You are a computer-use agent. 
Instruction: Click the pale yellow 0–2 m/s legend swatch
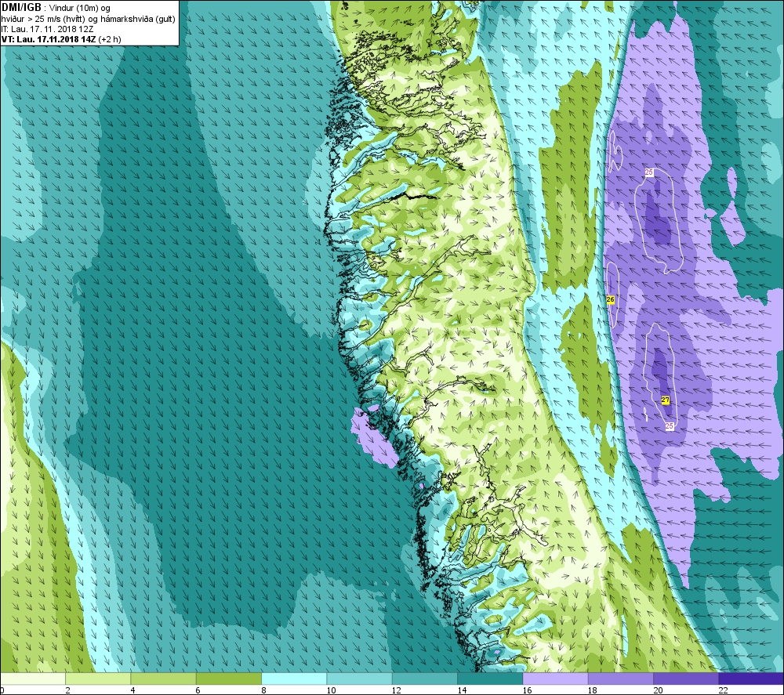pyautogui.click(x=32, y=679)
